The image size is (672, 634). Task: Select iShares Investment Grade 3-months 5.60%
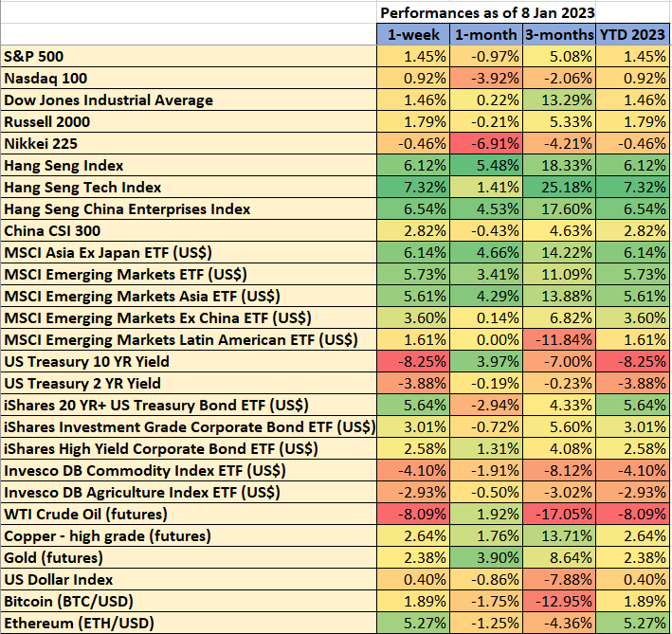tap(559, 427)
